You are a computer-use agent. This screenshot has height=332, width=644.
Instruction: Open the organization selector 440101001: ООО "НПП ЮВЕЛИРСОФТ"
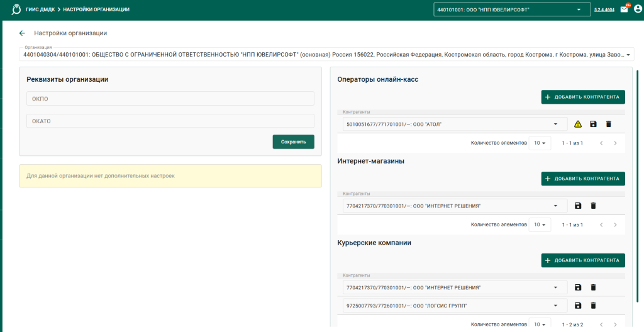tap(512, 10)
